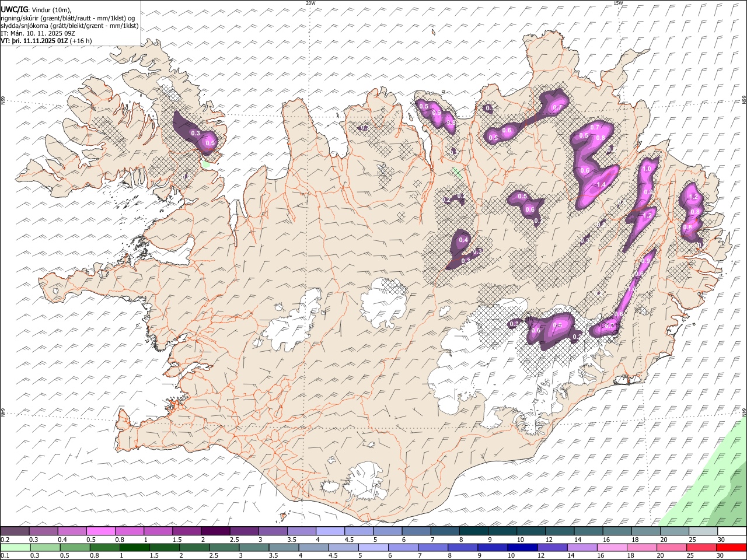
Task: Click the 14 swatch in the upper legend row
Action: click(588, 531)
